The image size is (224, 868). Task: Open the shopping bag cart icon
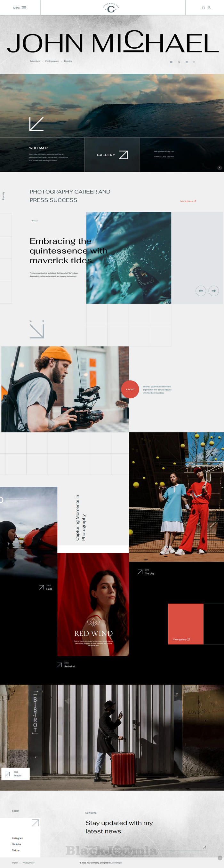click(203, 8)
